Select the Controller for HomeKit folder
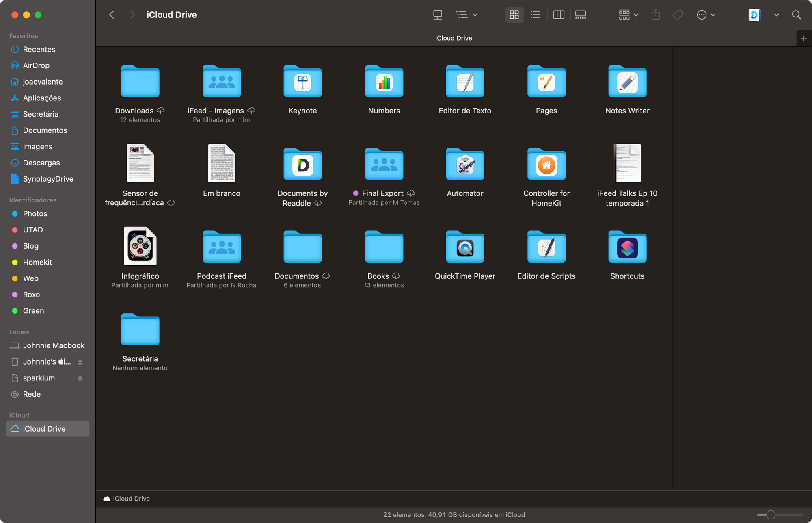 click(546, 164)
